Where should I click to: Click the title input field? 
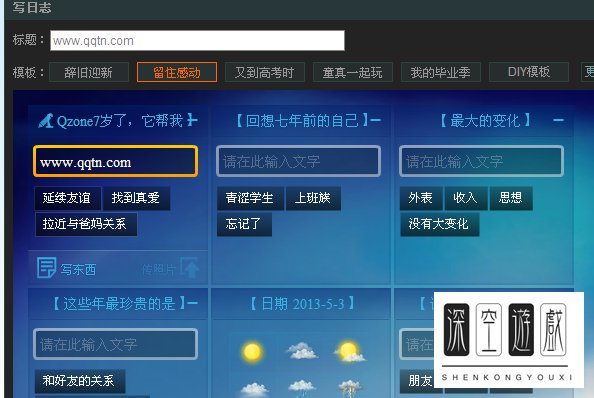[x=197, y=41]
